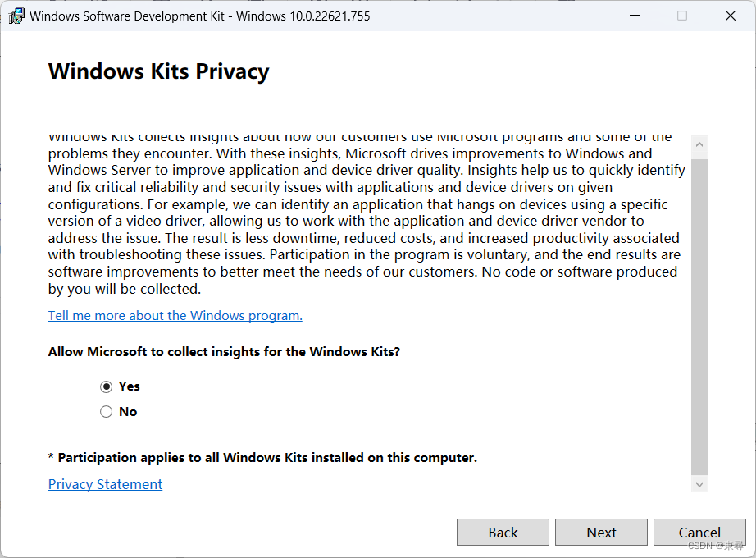Screen dimensions: 756x558
Task: Click the minimize icon in the title bar
Action: [x=635, y=16]
